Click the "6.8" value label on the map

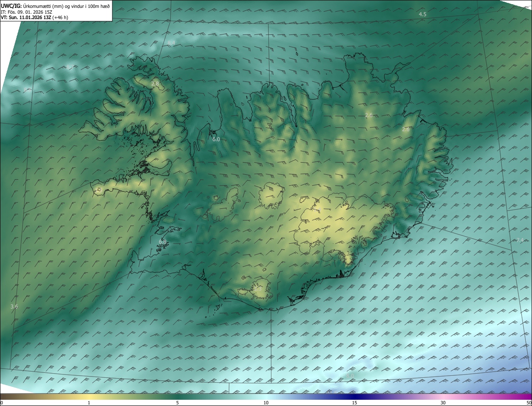click(163, 242)
